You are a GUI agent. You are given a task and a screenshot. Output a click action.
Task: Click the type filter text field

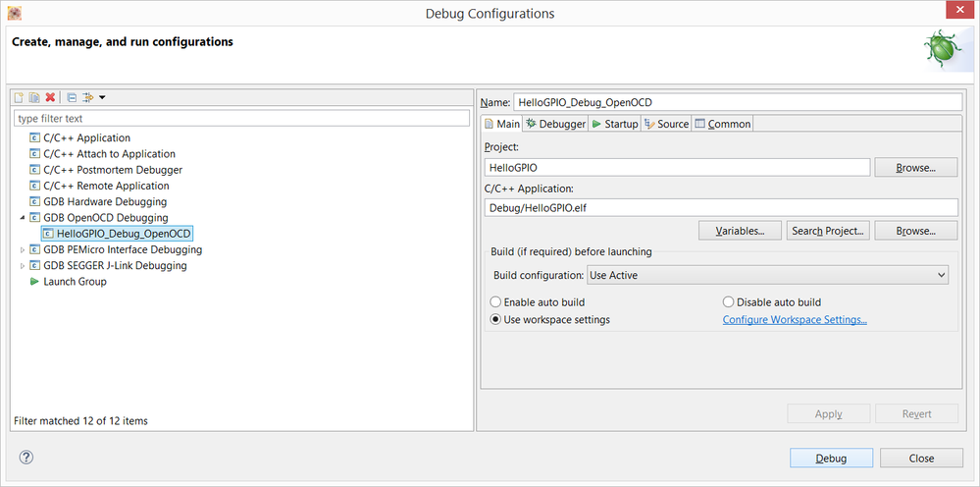coord(241,119)
